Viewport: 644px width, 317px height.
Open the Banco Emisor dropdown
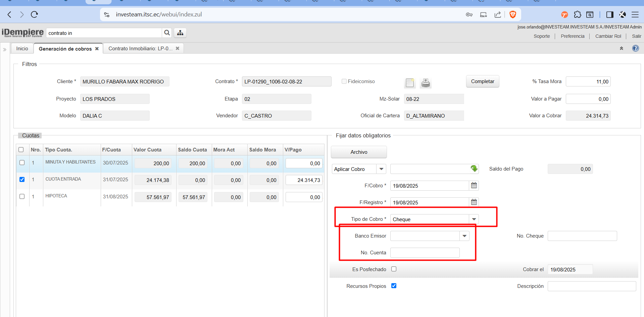coord(464,236)
